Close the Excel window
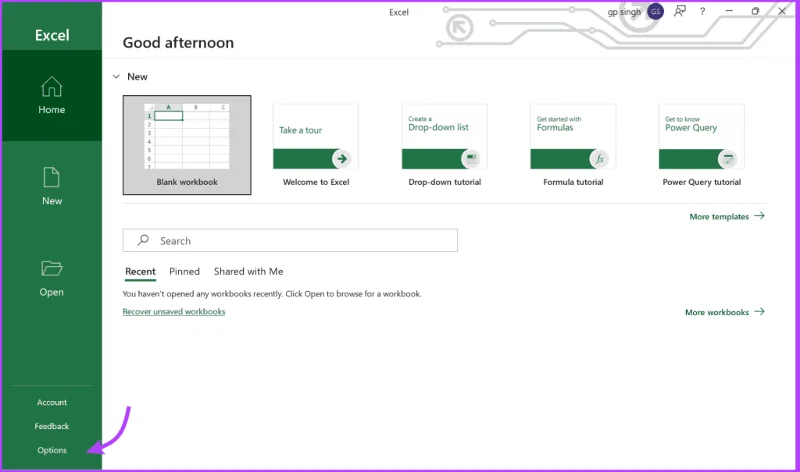Viewport: 800px width, 472px height. [782, 11]
